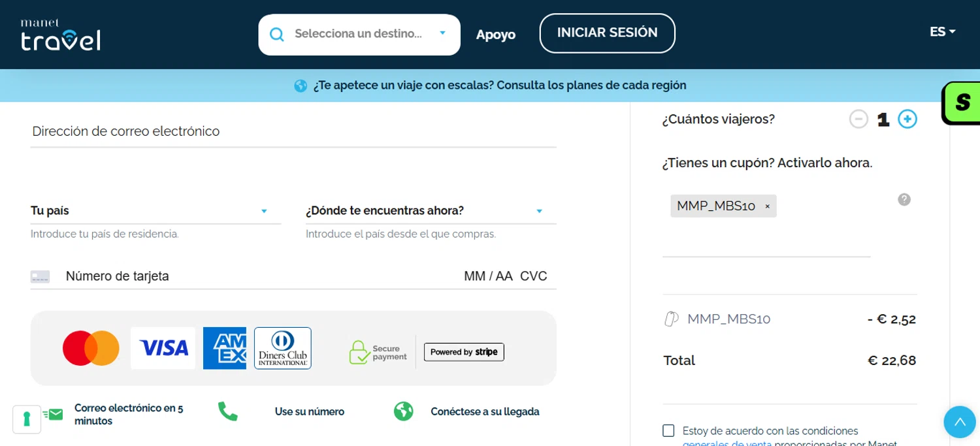Click the globe icon in blue banner
Image resolution: width=980 pixels, height=446 pixels.
pos(301,86)
